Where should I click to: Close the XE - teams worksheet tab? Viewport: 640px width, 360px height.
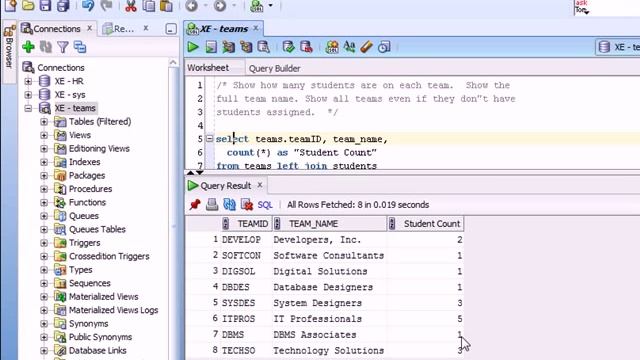[256, 28]
